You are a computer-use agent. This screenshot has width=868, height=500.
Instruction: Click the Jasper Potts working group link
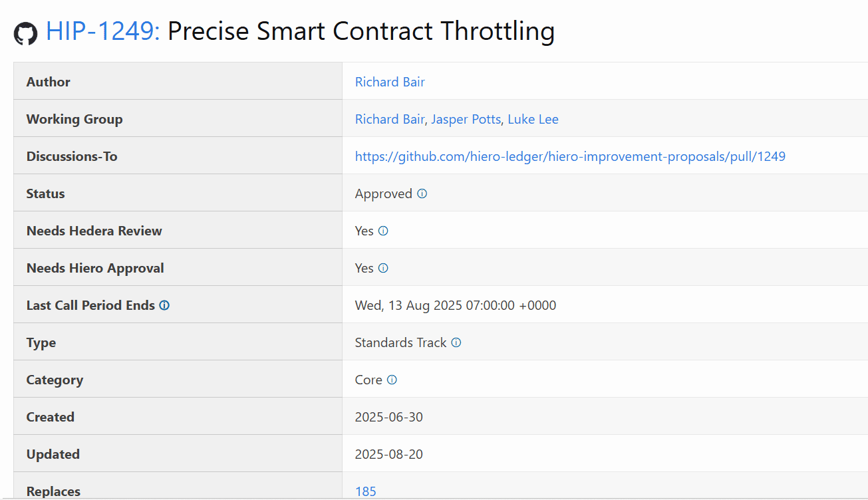466,118
